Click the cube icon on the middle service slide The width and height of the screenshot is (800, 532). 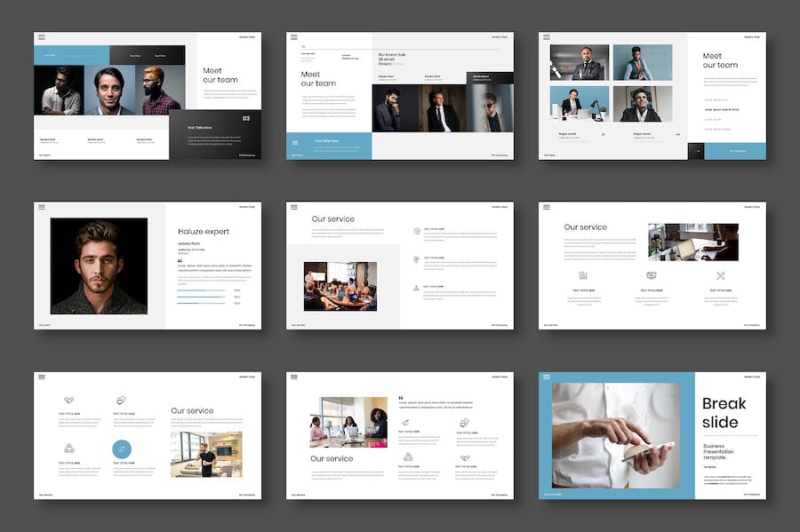pyautogui.click(x=417, y=231)
